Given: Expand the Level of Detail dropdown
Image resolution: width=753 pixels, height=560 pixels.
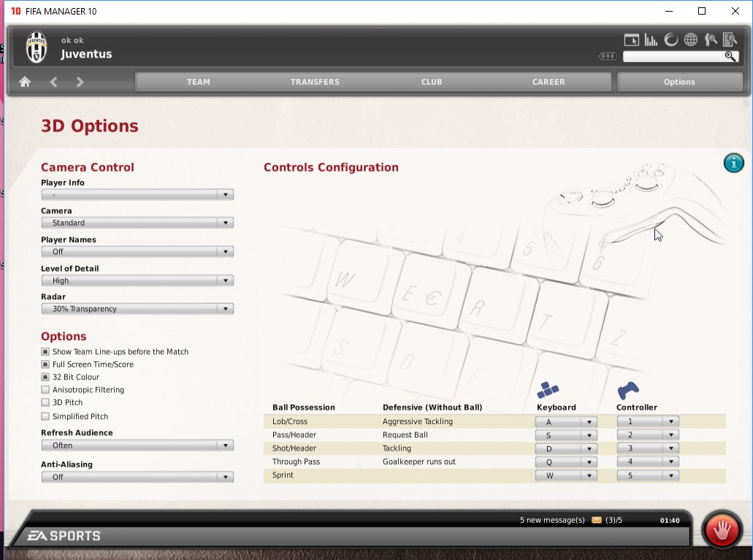Looking at the screenshot, I should (x=137, y=280).
